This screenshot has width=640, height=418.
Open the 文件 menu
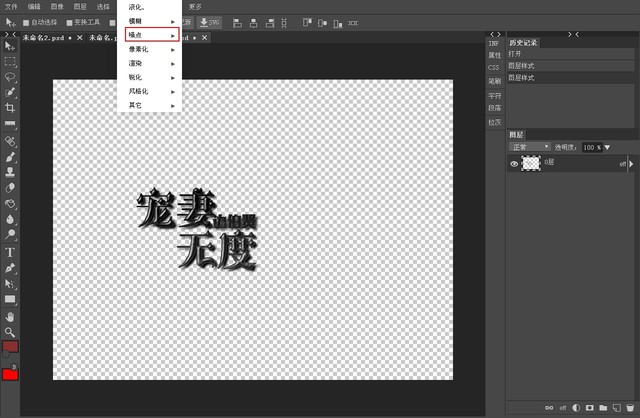tap(11, 6)
